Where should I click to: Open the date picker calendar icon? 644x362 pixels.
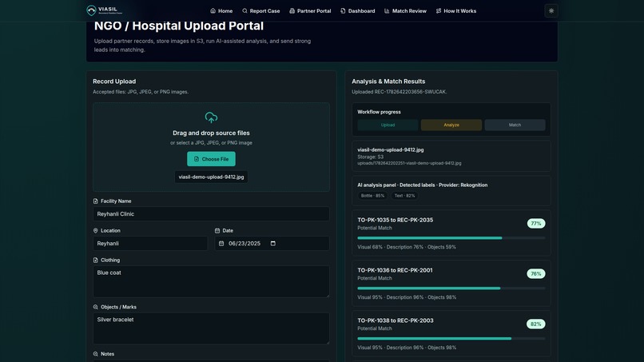click(273, 244)
